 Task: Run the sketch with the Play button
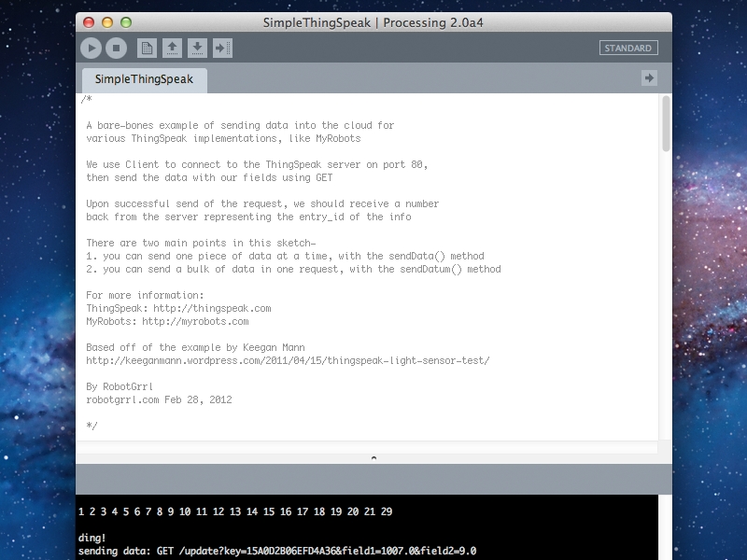(91, 49)
